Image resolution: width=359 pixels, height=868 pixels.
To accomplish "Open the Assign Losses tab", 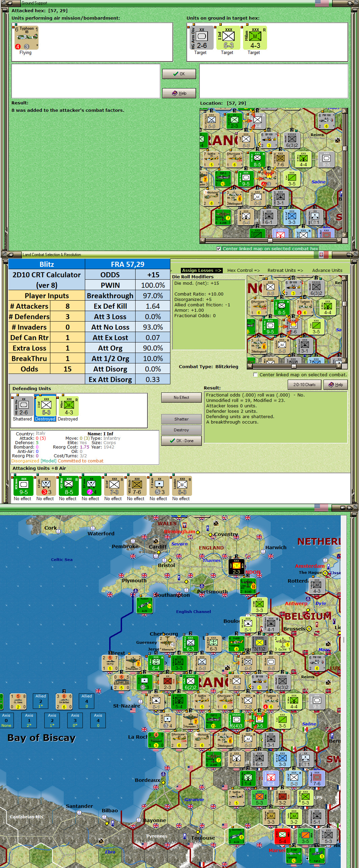I will [x=201, y=270].
